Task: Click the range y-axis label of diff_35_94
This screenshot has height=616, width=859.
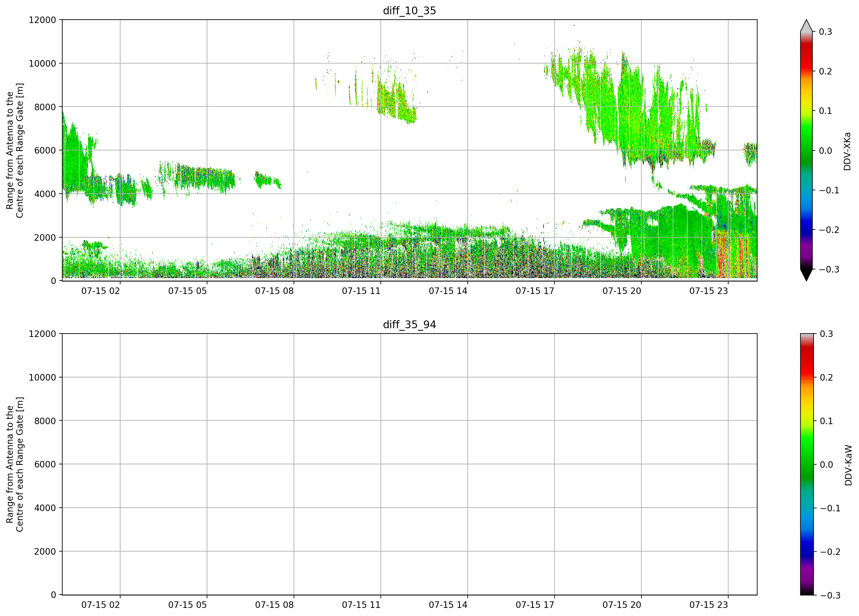Action: (15, 464)
